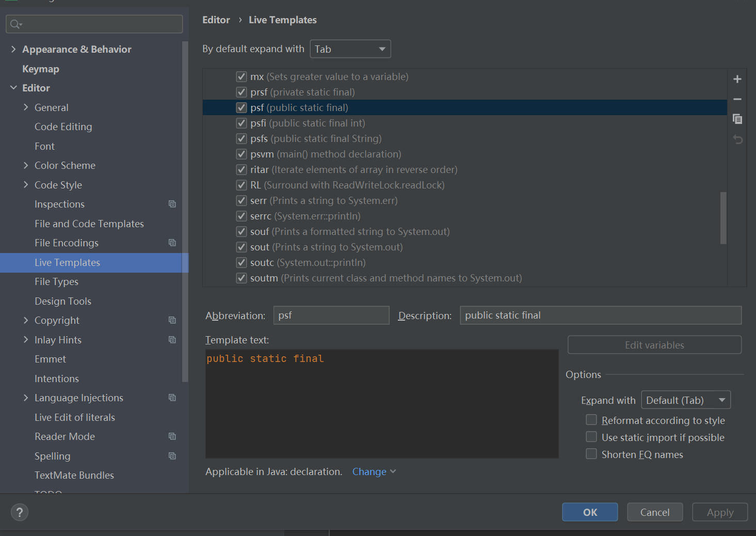Enable Use static import if possible

coord(591,437)
